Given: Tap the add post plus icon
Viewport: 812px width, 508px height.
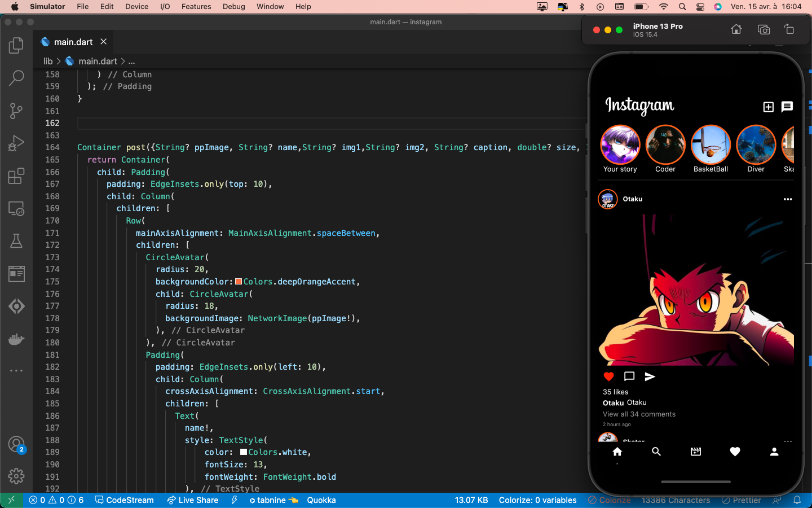Looking at the screenshot, I should pyautogui.click(x=768, y=107).
